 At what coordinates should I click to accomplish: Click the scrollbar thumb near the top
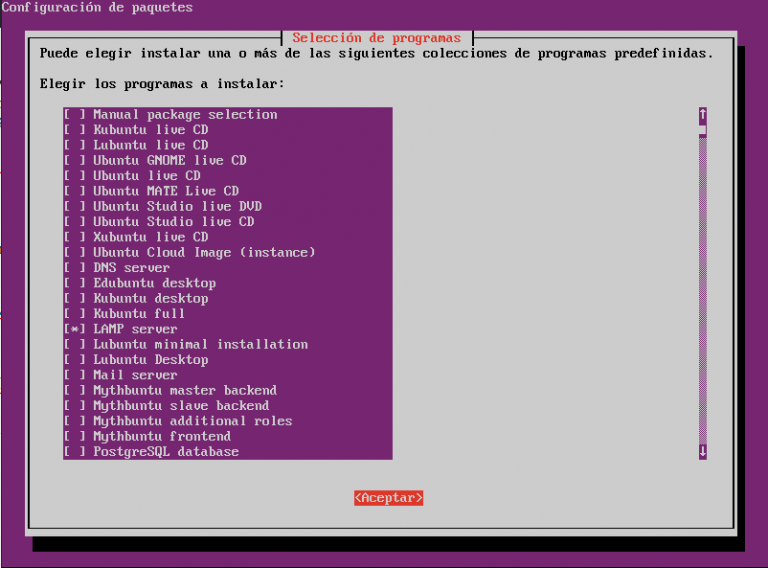pos(702,130)
